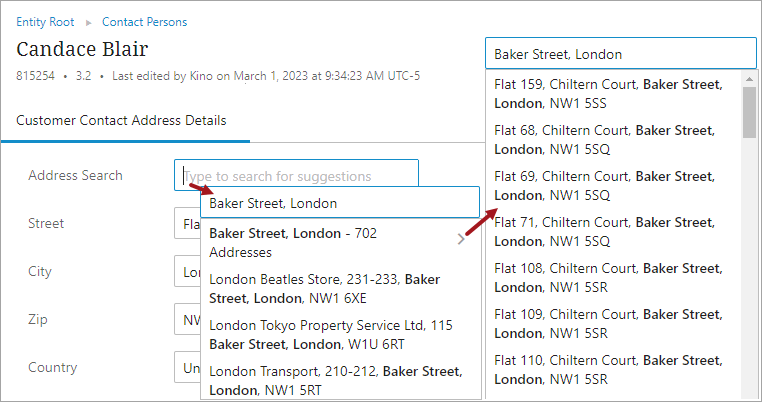762x402 pixels.
Task: Click the address results scrollbar thumb
Action: tap(749, 110)
